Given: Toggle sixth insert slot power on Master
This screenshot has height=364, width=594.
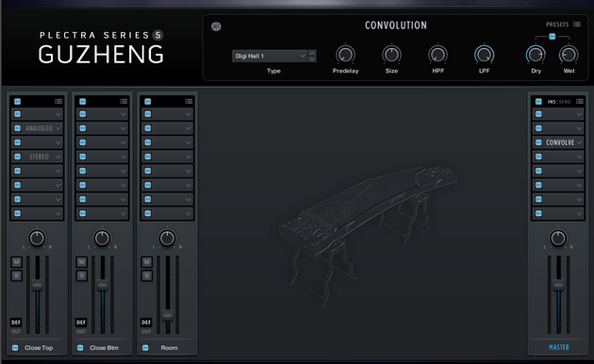Looking at the screenshot, I should [538, 185].
